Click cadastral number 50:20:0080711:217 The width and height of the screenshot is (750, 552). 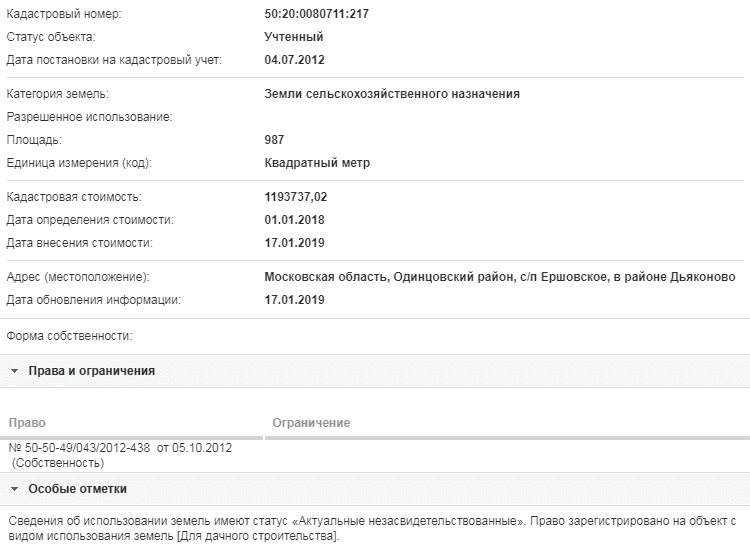pos(317,14)
